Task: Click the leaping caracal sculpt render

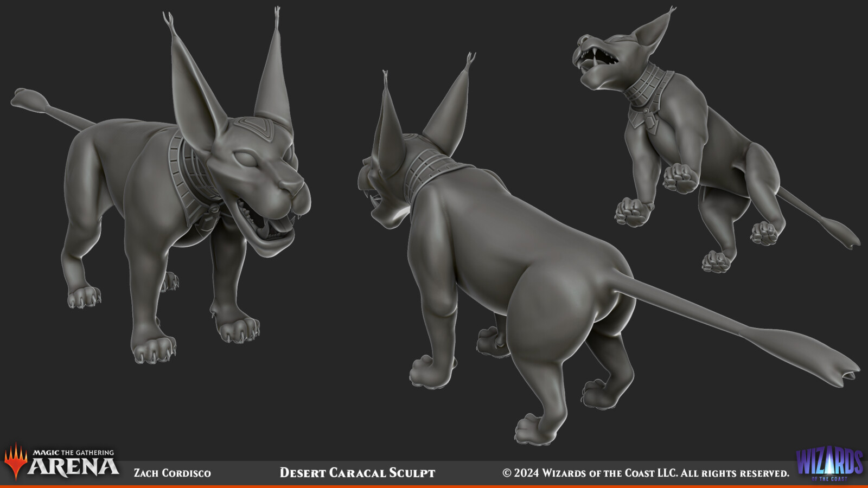Action: click(x=716, y=140)
